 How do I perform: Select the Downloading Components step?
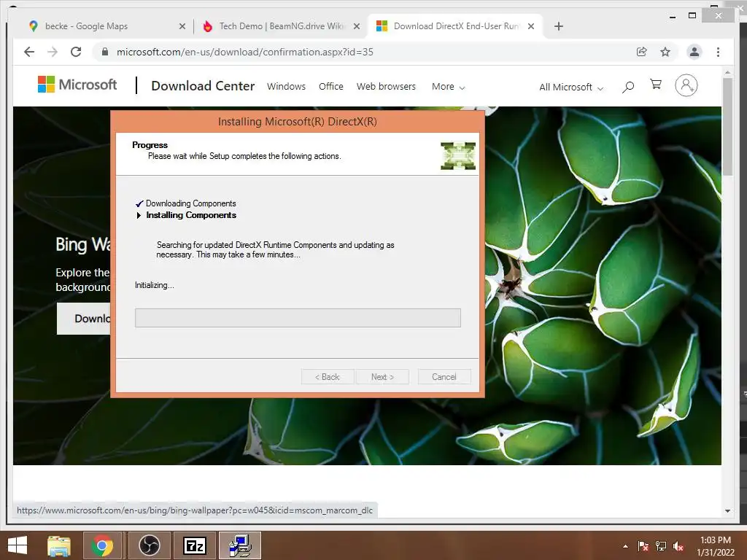coord(190,203)
